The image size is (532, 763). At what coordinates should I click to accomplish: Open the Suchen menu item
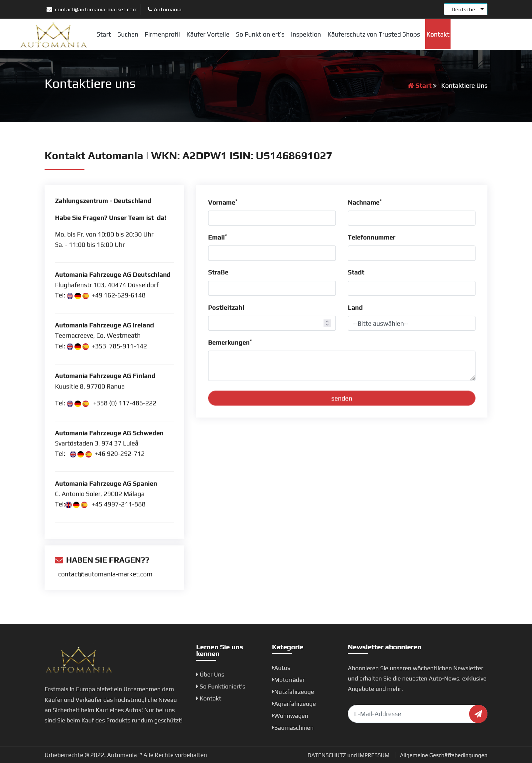point(128,34)
